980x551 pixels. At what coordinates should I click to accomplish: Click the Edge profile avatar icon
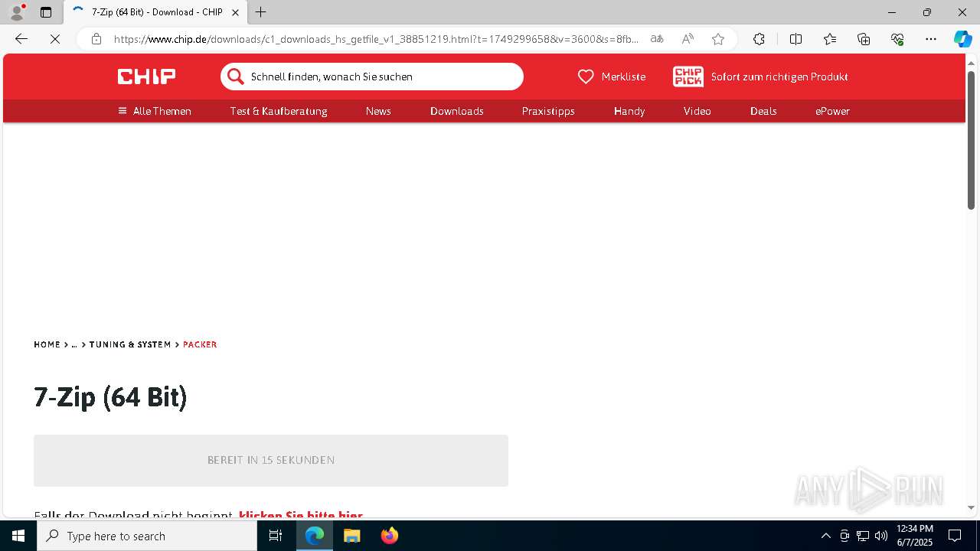click(x=17, y=12)
